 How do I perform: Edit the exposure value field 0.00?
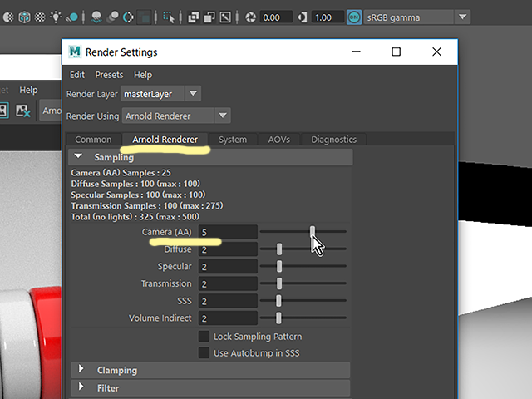coord(276,17)
